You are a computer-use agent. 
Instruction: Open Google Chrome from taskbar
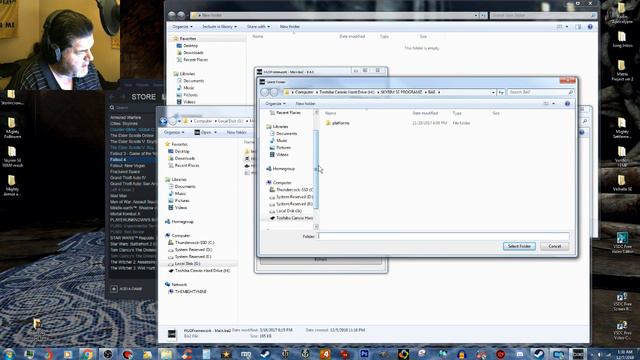click(87, 354)
